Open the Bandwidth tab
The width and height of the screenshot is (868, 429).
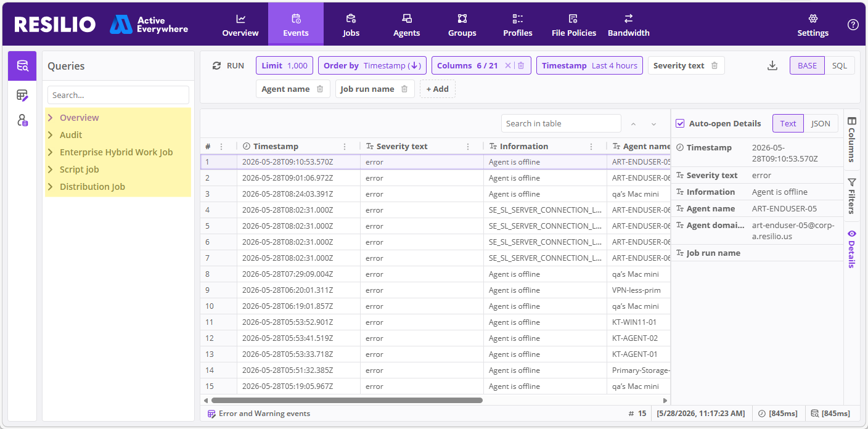(x=628, y=25)
